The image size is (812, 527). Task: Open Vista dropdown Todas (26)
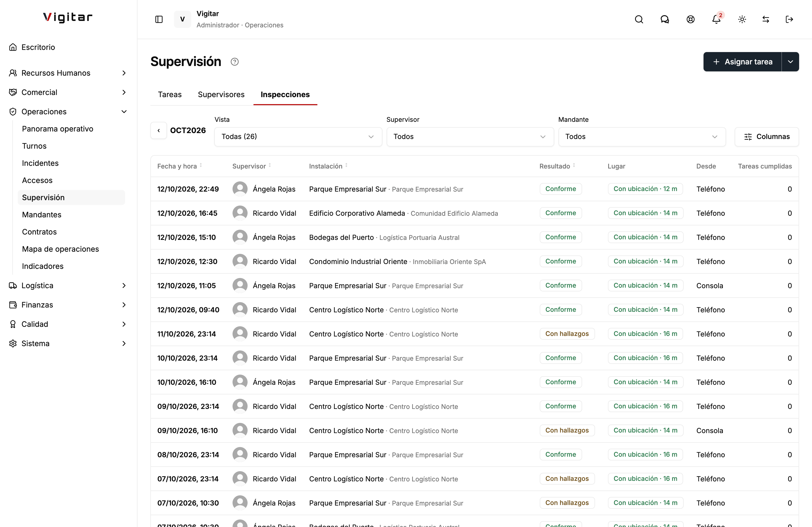298,137
